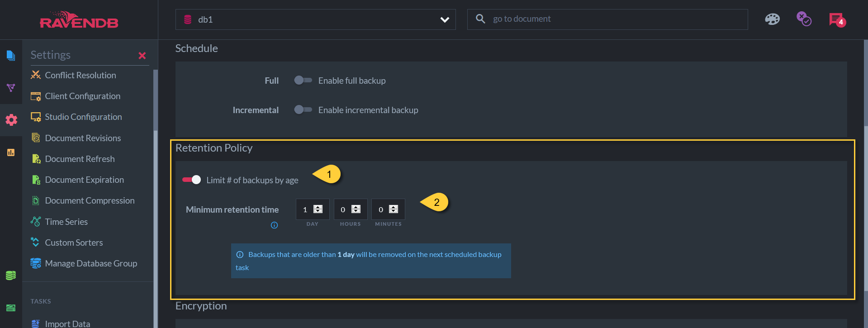This screenshot has height=328, width=868.
Task: Toggle Enable full backup switch
Action: pos(303,81)
